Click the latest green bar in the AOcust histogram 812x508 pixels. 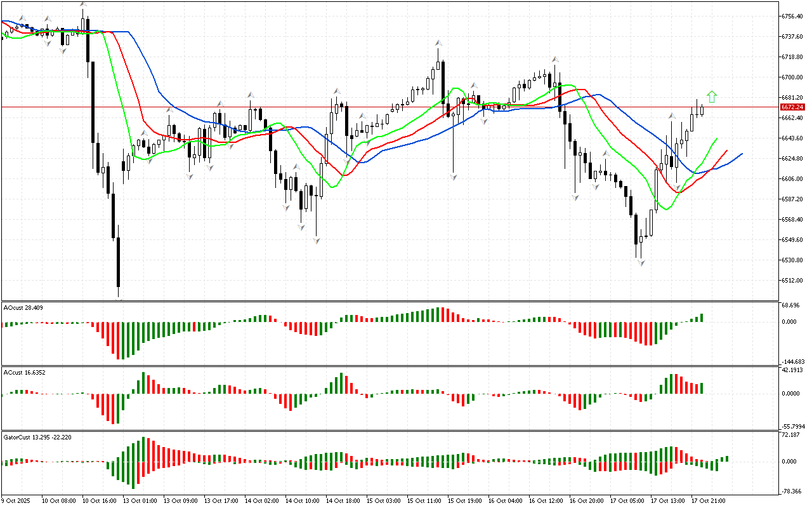pos(702,317)
